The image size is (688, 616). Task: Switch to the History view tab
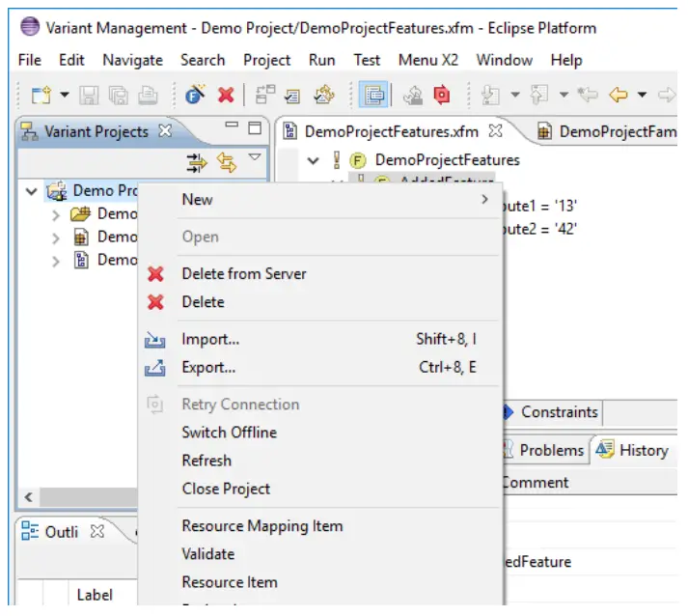[x=632, y=450]
